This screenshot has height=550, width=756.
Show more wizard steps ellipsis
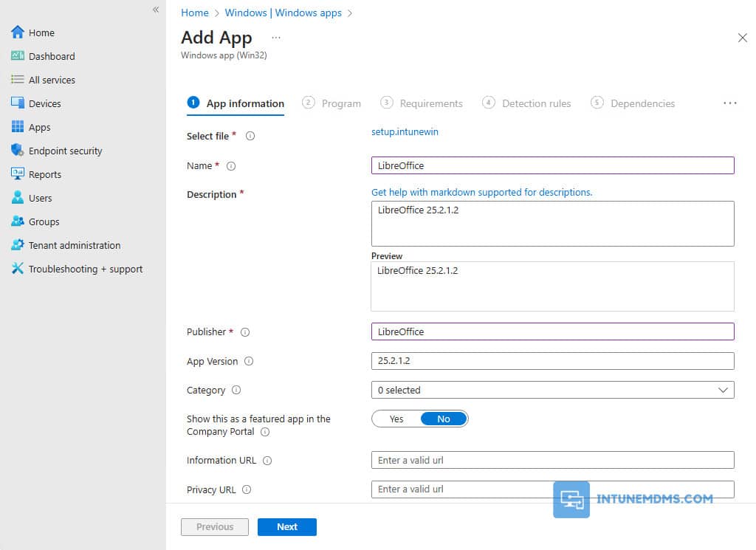point(730,103)
